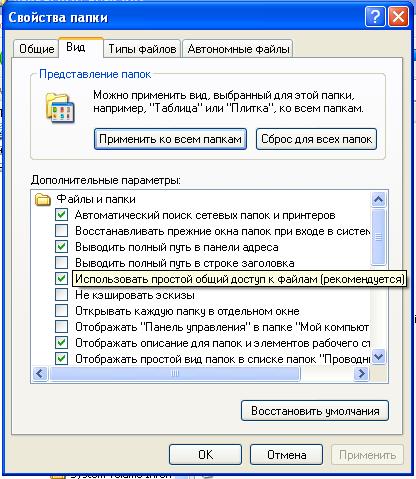Uncheck Автоматический поиск сетевых папок и принтеров
Screen dimensions: 416x479
point(61,215)
